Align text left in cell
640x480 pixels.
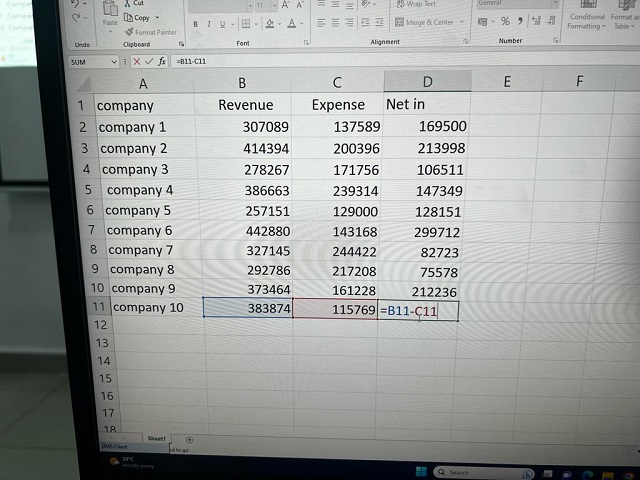[321, 22]
